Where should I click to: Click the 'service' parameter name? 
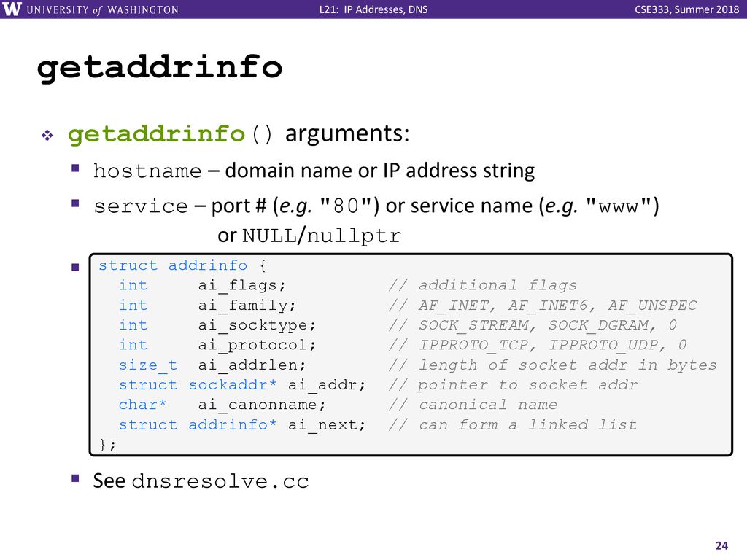coord(141,206)
